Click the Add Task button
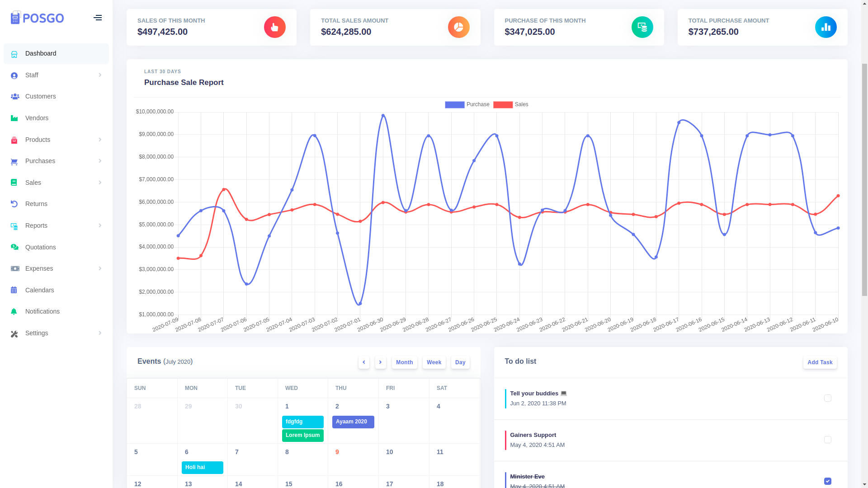This screenshot has width=868, height=488. tap(820, 362)
